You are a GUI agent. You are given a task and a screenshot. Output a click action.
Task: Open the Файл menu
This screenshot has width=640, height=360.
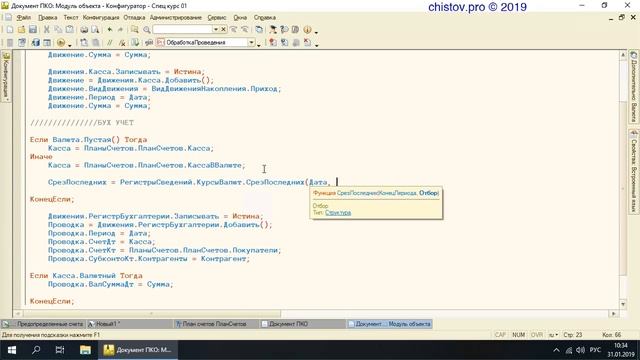[24, 18]
